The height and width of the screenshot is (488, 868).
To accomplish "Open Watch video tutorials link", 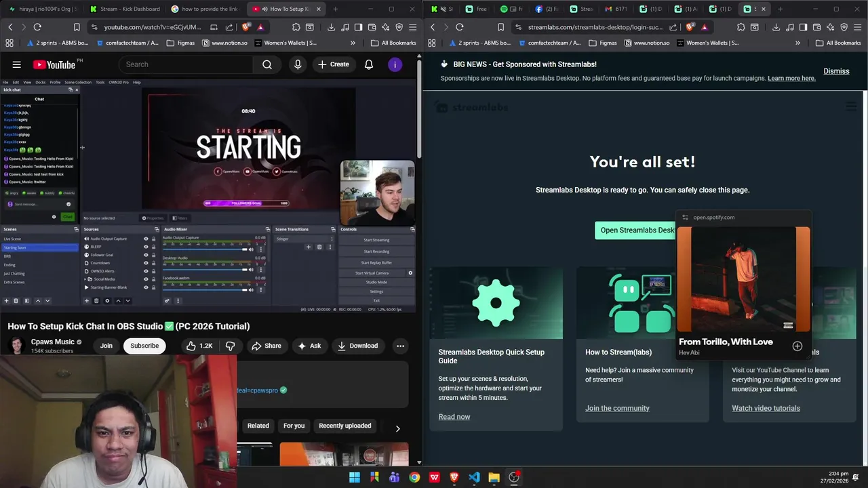I will point(766,408).
